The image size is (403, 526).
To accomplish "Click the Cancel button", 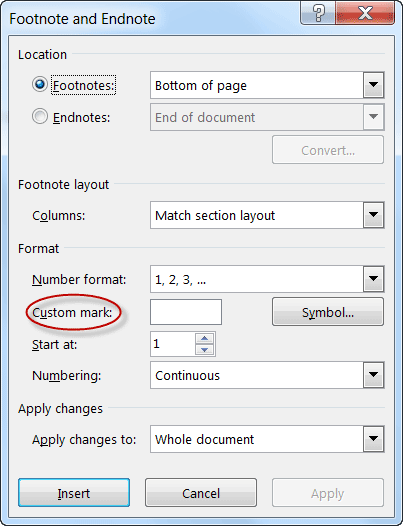I will coord(201,493).
